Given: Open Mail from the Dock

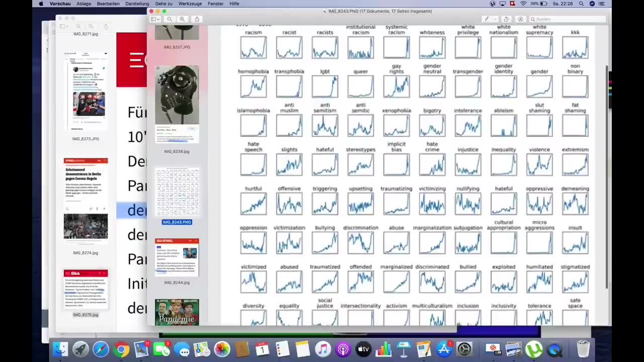Looking at the screenshot, I should point(141,349).
